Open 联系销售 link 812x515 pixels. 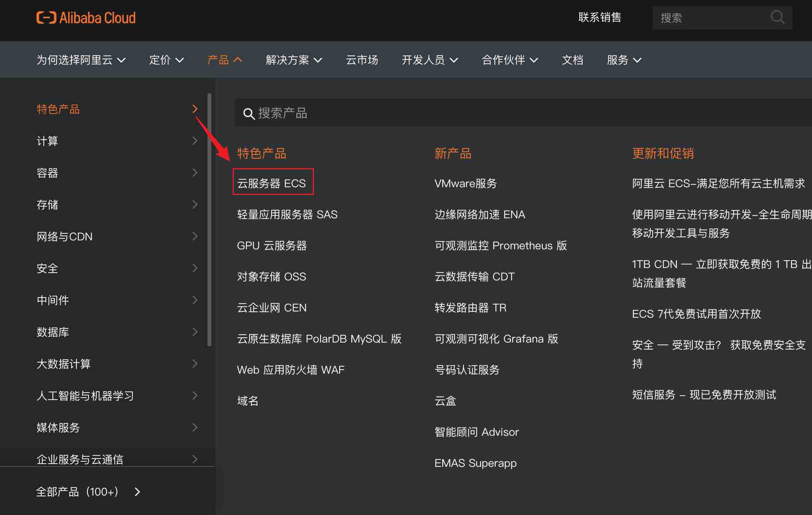599,17
